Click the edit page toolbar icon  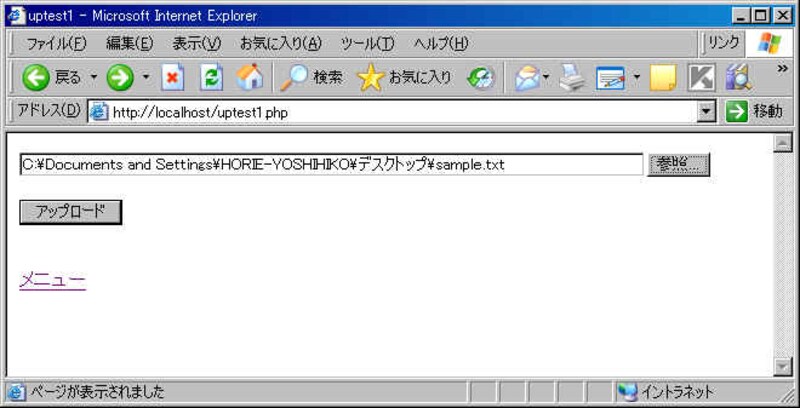[x=611, y=79]
